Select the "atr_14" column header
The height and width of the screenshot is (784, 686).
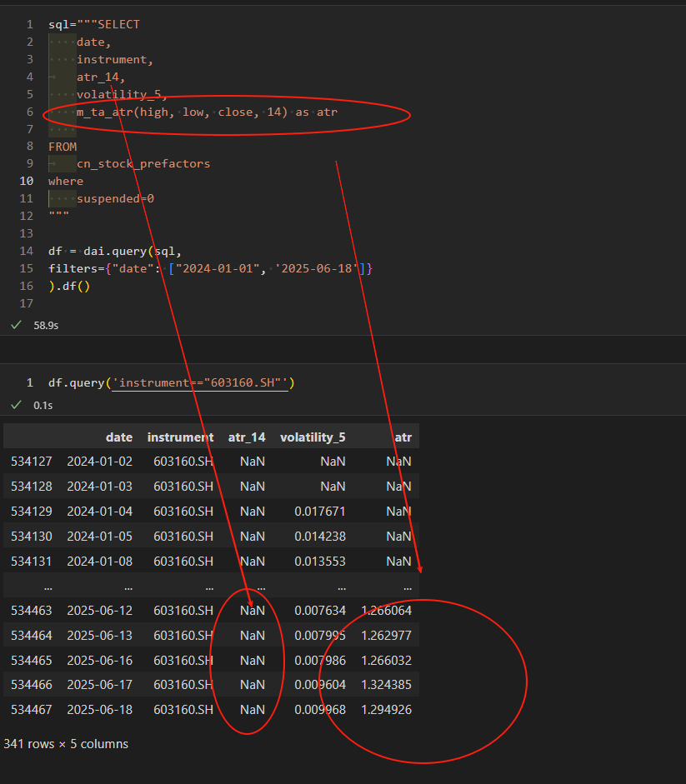pos(246,437)
